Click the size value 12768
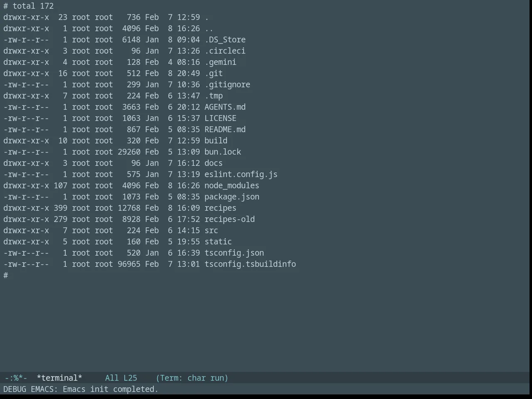532x399 pixels. click(129, 208)
